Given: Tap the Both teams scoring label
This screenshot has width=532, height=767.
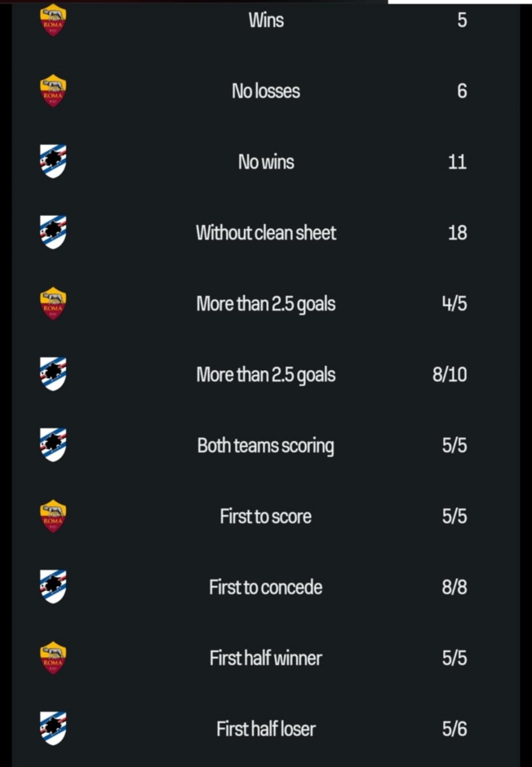Looking at the screenshot, I should click(266, 446).
